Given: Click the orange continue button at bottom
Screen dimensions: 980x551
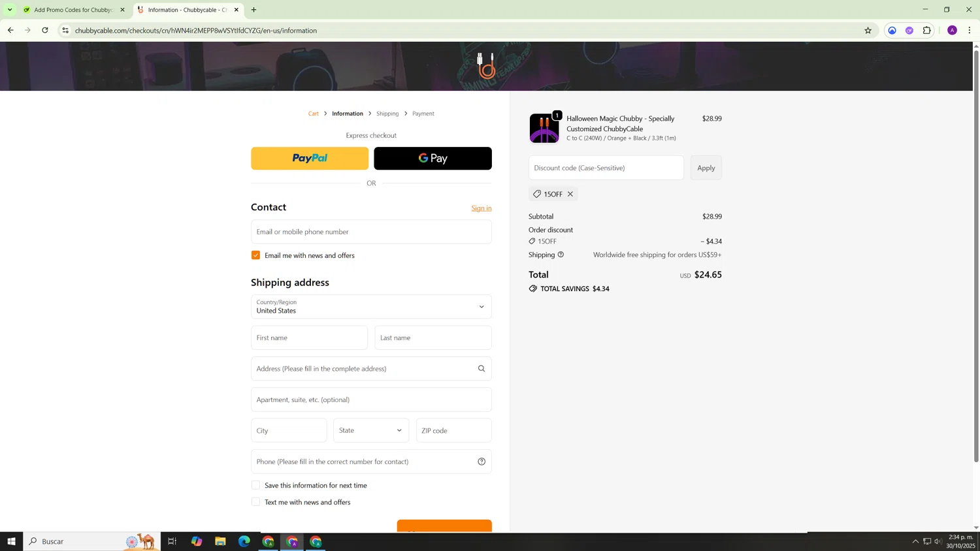Looking at the screenshot, I should click(x=444, y=526).
